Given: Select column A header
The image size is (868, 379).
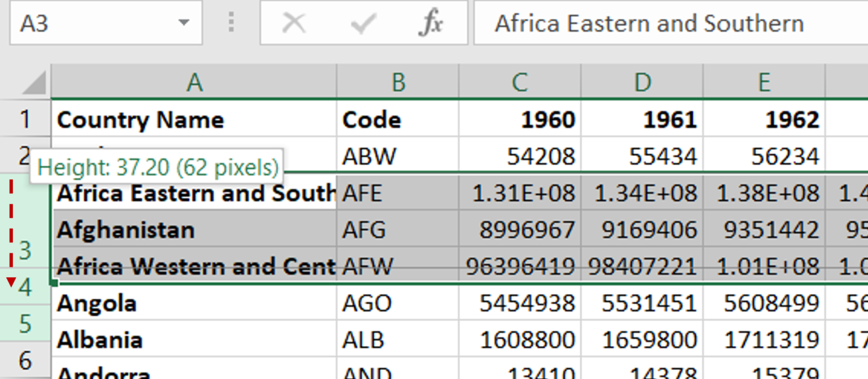Looking at the screenshot, I should 195,83.
